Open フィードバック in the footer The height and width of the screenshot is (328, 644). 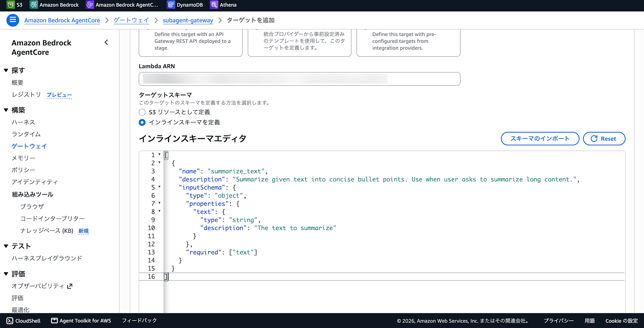click(139, 321)
